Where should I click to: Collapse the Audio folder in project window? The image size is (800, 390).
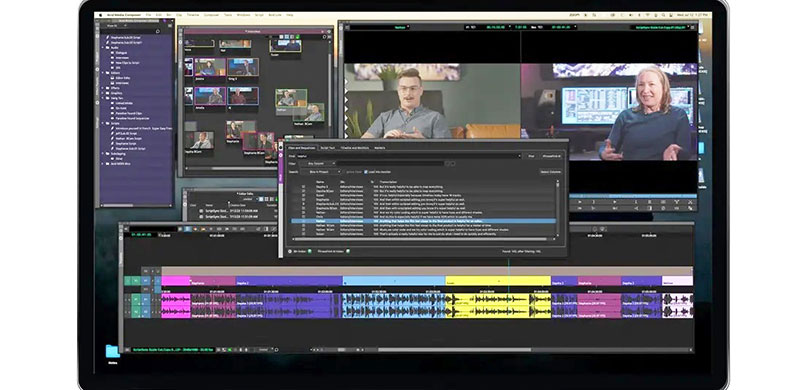coord(103,47)
